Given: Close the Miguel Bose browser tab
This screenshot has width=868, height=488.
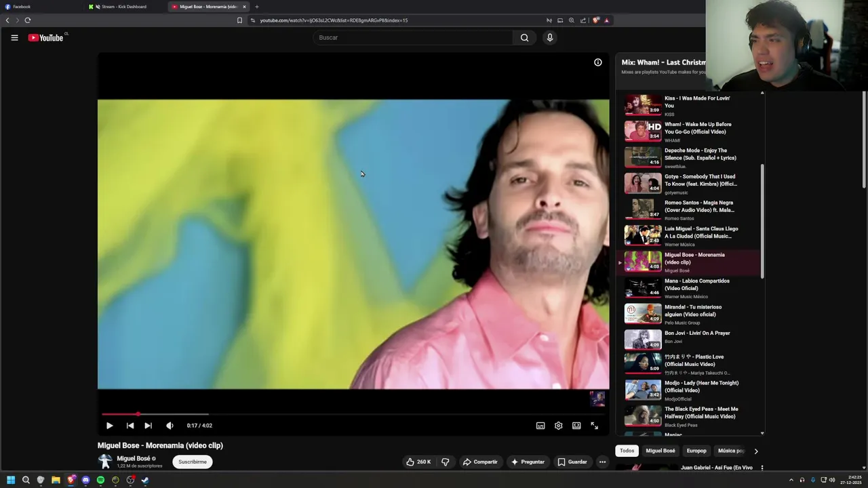Looking at the screenshot, I should pos(244,7).
